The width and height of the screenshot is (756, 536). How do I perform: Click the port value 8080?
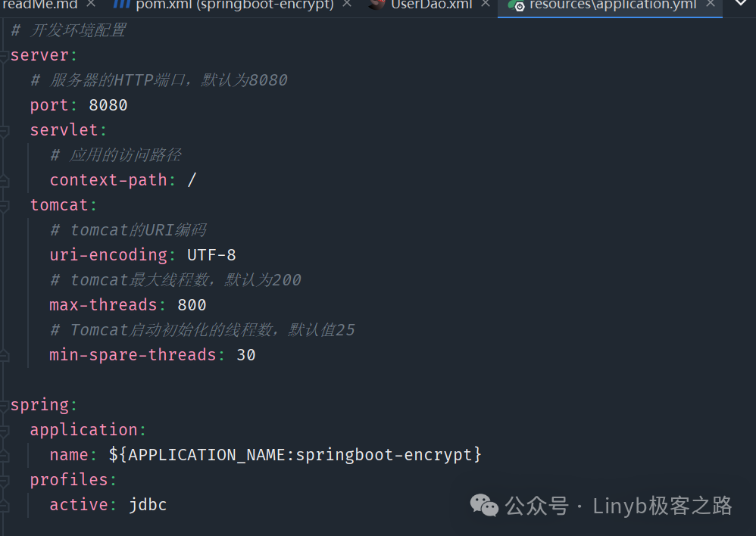108,105
